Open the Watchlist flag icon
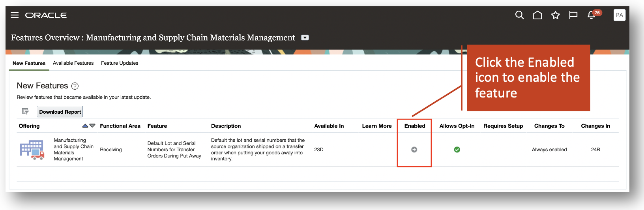Viewport: 644px width, 210px height. (x=573, y=15)
